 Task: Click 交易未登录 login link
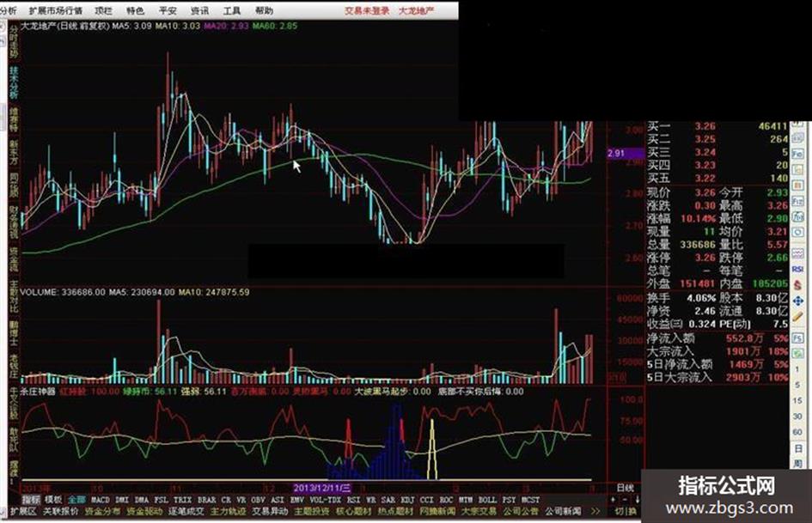coord(367,10)
